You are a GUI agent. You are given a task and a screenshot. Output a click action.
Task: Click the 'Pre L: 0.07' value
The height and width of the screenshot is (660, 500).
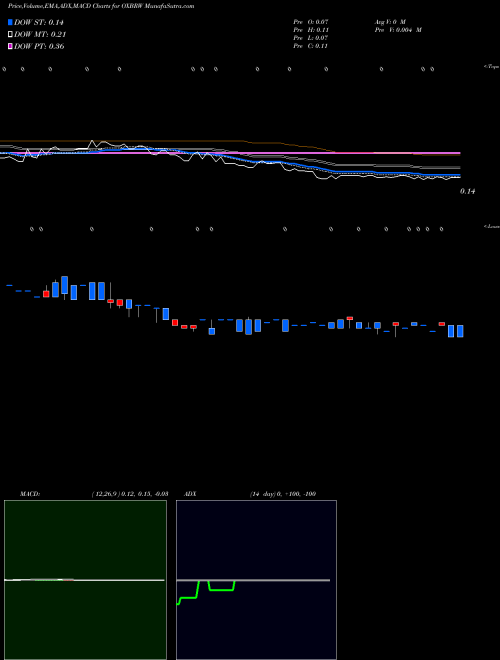point(311,38)
